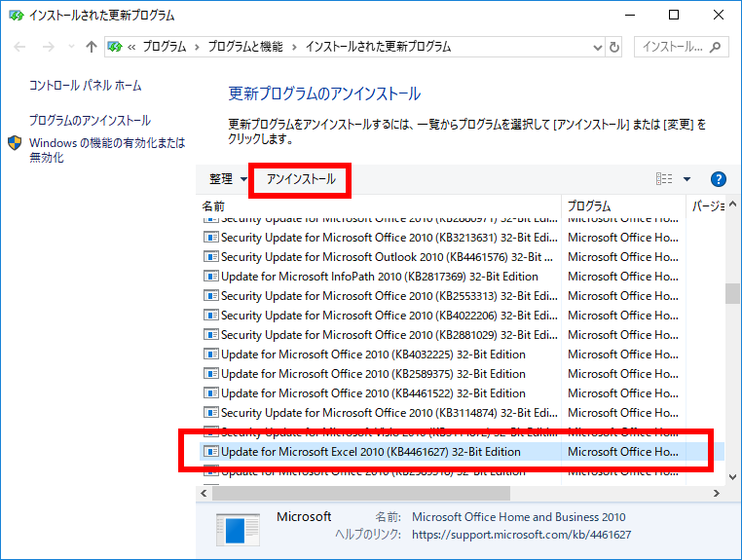Click the details pane update thumbnail
742x560 pixels.
coord(238,529)
